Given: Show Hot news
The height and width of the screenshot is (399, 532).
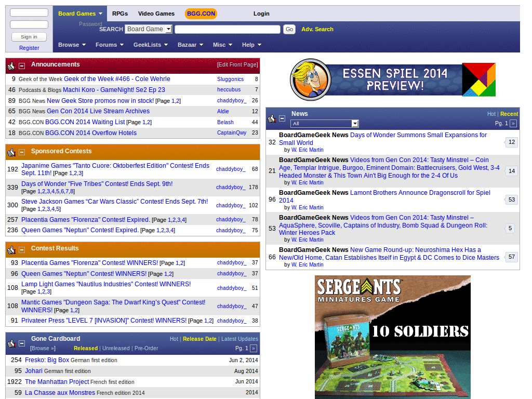Looking at the screenshot, I should pos(491,114).
